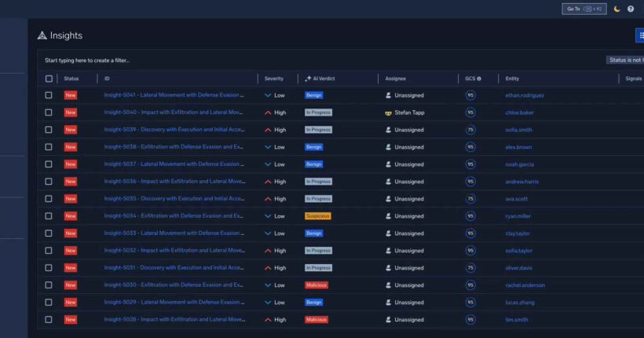Click the Low severity chevron for Insight-5030
This screenshot has height=338, width=644.
268,285
